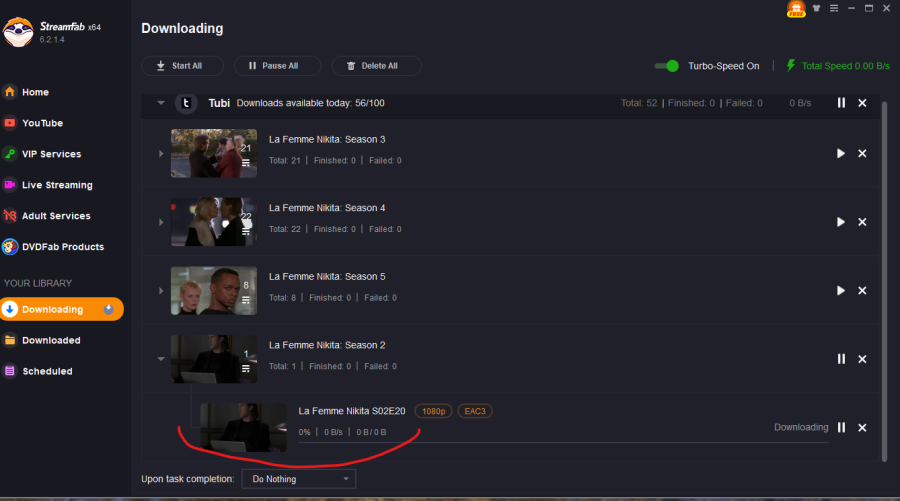The width and height of the screenshot is (900, 501).
Task: Delete all download tasks
Action: tap(376, 66)
